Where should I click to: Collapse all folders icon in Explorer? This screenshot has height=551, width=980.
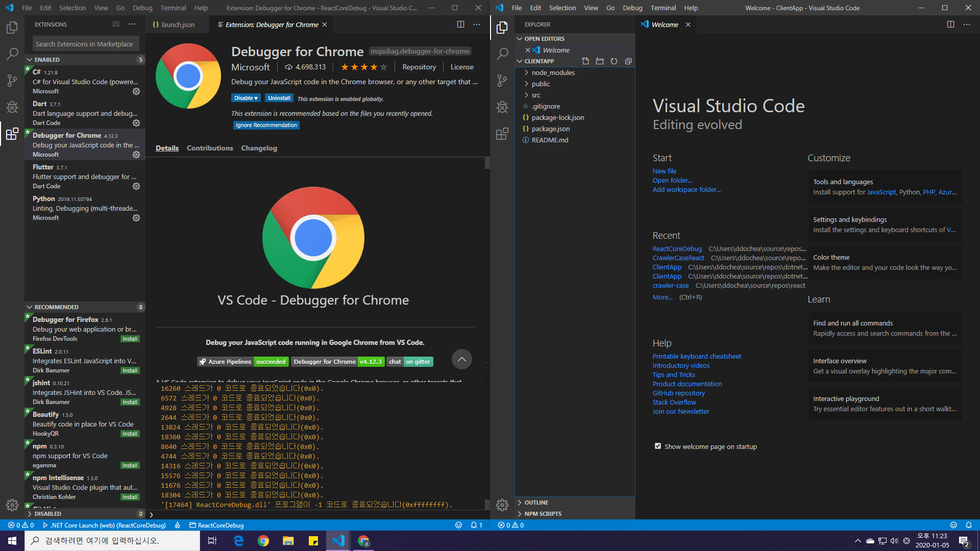(628, 61)
